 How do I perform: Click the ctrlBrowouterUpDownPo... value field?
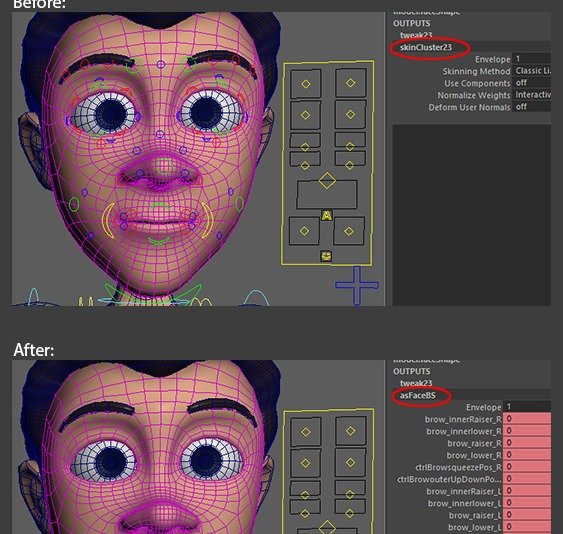point(527,479)
